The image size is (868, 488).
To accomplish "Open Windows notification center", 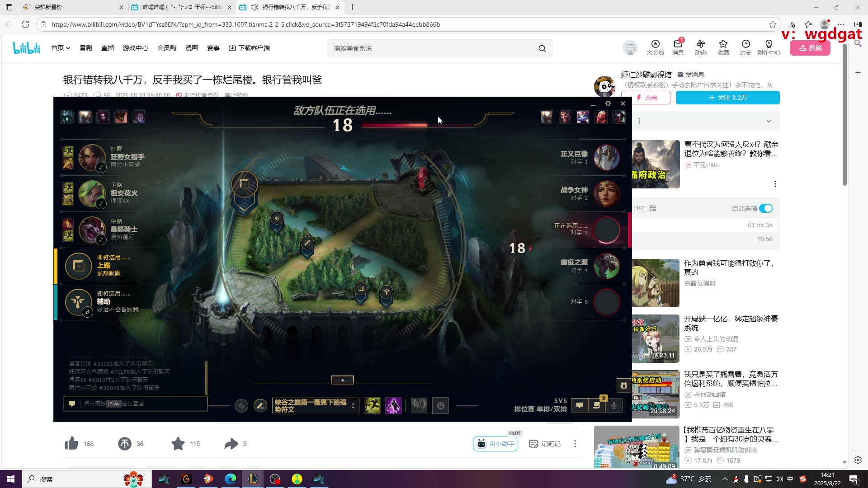I will 854,479.
